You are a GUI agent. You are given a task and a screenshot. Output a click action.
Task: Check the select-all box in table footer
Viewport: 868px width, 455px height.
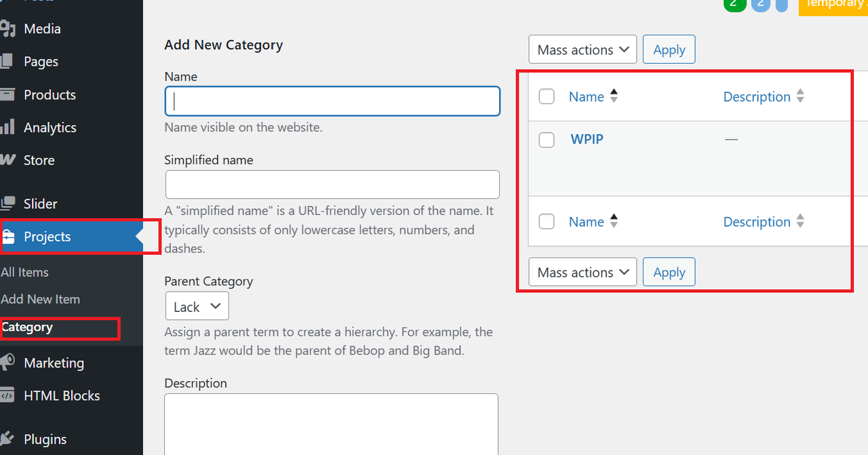pos(547,221)
